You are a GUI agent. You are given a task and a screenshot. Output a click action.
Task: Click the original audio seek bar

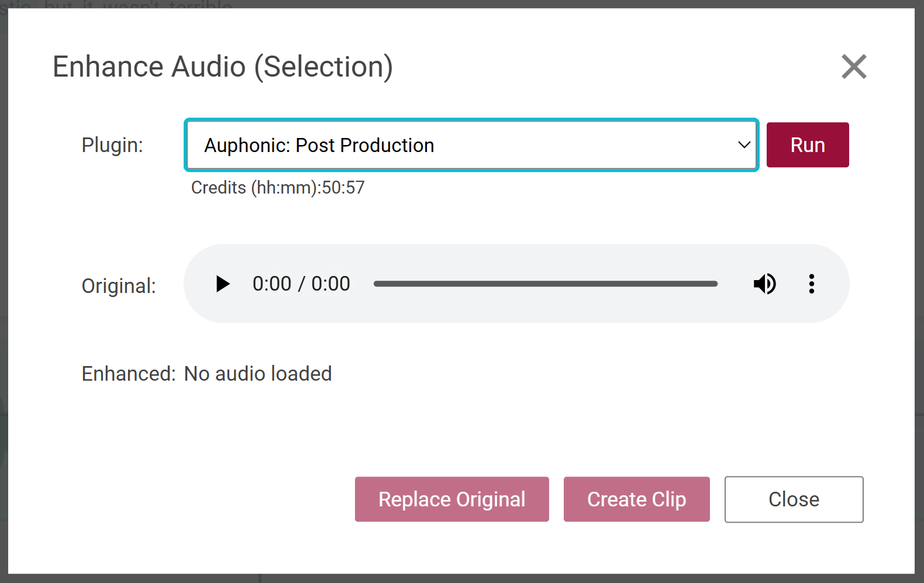[x=545, y=284]
